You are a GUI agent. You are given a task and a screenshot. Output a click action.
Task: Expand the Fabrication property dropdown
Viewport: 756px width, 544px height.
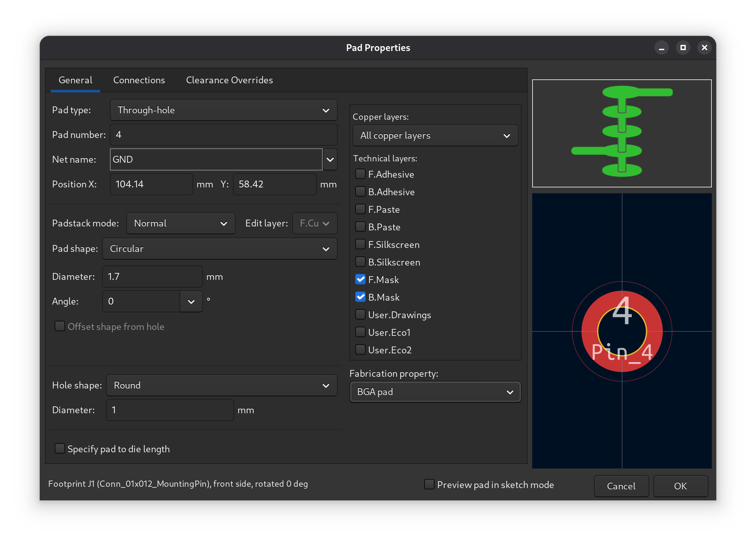pos(435,392)
